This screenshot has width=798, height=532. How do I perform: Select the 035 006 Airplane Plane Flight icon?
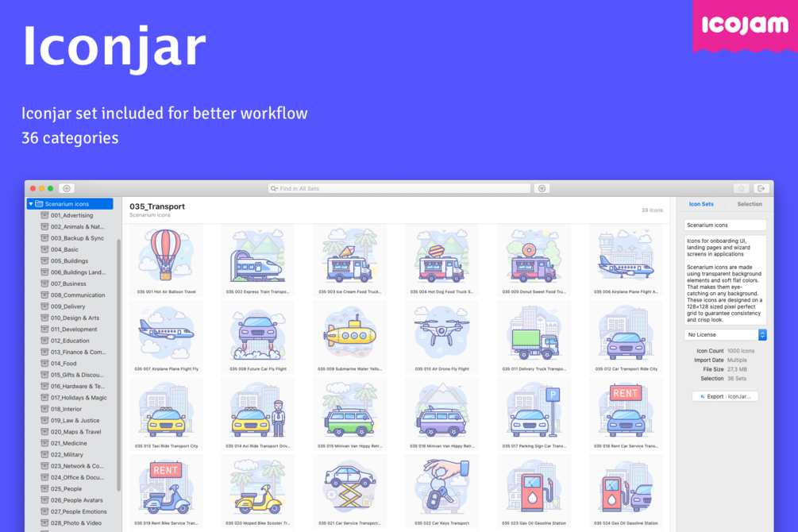pos(626,260)
